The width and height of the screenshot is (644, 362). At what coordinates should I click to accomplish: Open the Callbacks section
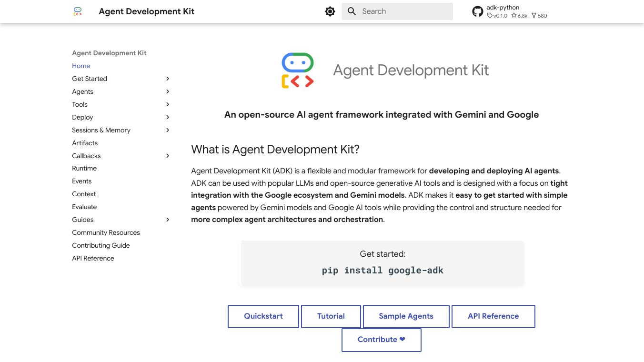86,156
